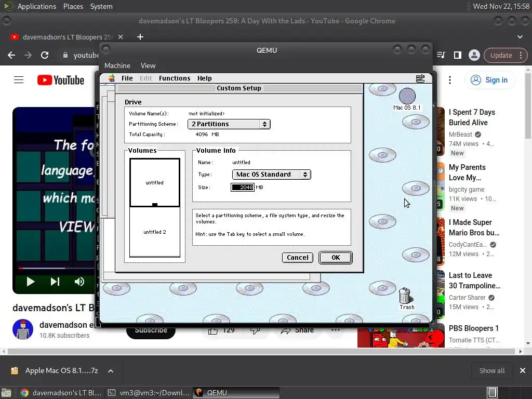The image size is (532, 399).
Task: Play the YouTube video
Action: pos(31,282)
